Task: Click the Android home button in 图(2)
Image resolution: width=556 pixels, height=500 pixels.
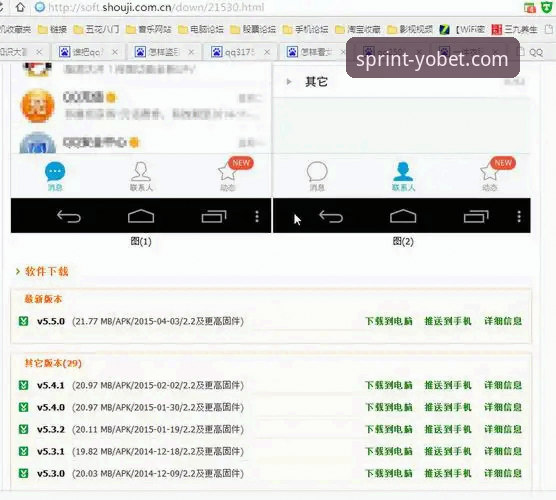Action: [403, 216]
